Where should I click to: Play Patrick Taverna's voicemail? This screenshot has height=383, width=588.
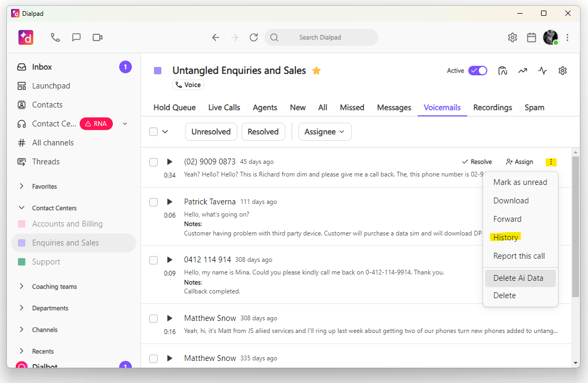[x=169, y=202]
